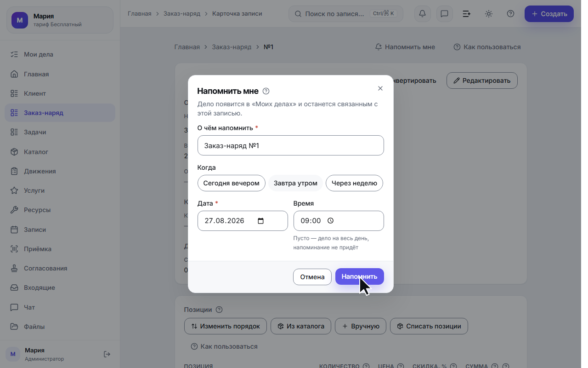Click help icon next to КОЛИЧЕСТВО column
Image resolution: width=588 pixels, height=368 pixels.
click(x=366, y=366)
